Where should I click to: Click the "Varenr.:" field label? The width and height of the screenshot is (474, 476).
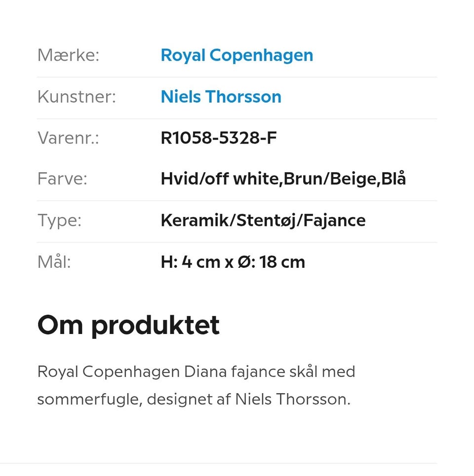(68, 138)
